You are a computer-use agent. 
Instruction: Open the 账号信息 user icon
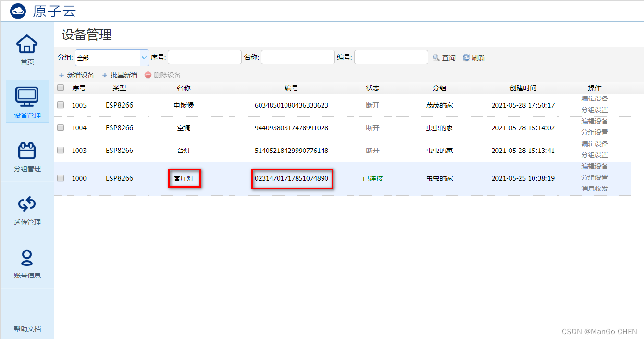(x=27, y=258)
